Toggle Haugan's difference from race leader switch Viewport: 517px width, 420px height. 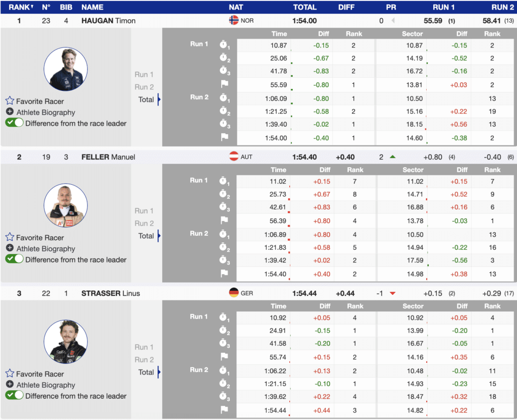tap(14, 123)
